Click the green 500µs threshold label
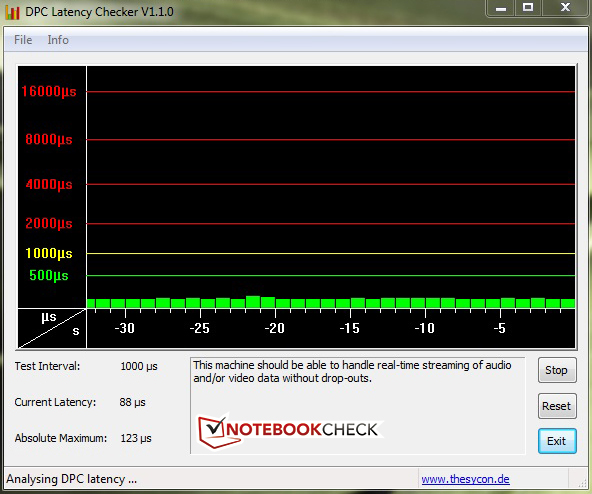 tap(49, 275)
